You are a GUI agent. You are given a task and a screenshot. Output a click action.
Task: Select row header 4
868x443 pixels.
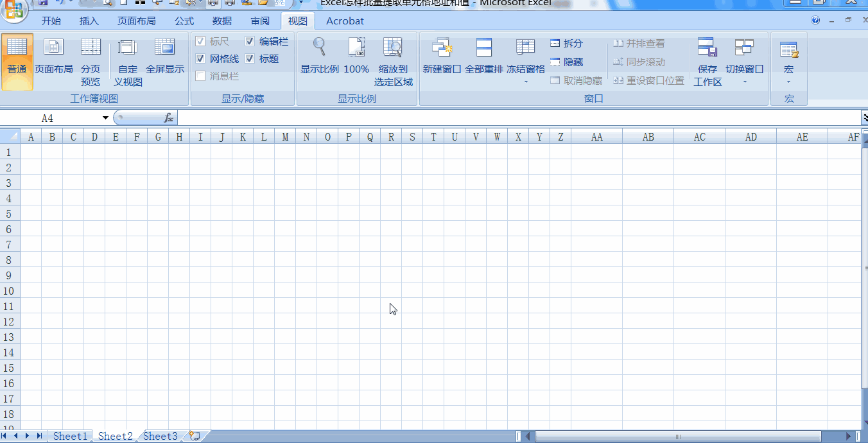tap(10, 198)
